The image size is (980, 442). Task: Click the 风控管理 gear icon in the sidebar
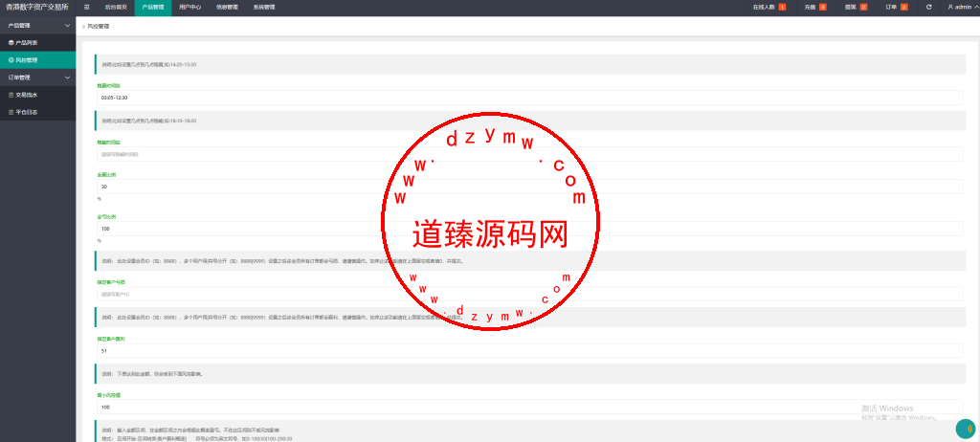(x=11, y=60)
